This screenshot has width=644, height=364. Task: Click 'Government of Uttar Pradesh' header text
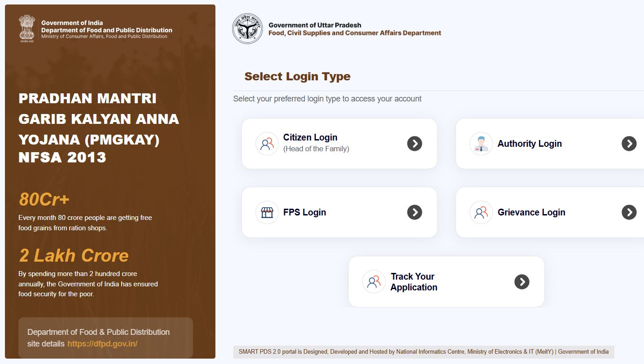click(315, 25)
